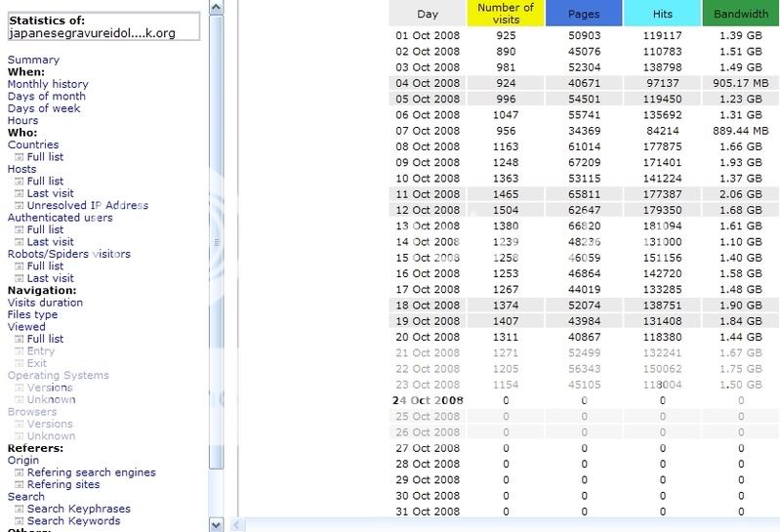The image size is (780, 532).
Task: View the Files type report
Action: point(32,314)
